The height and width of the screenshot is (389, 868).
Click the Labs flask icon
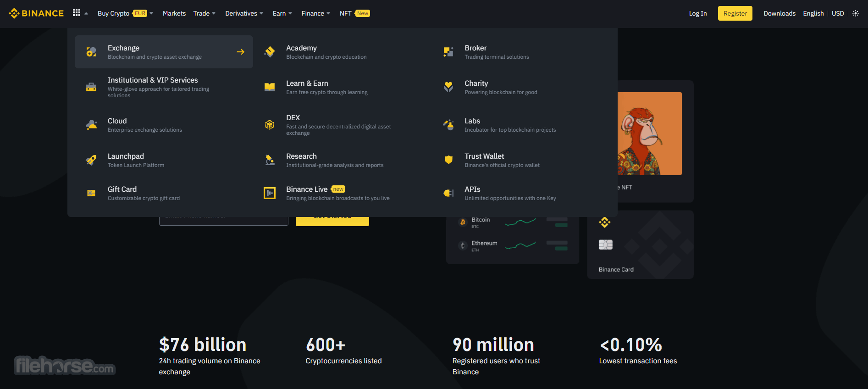point(448,125)
